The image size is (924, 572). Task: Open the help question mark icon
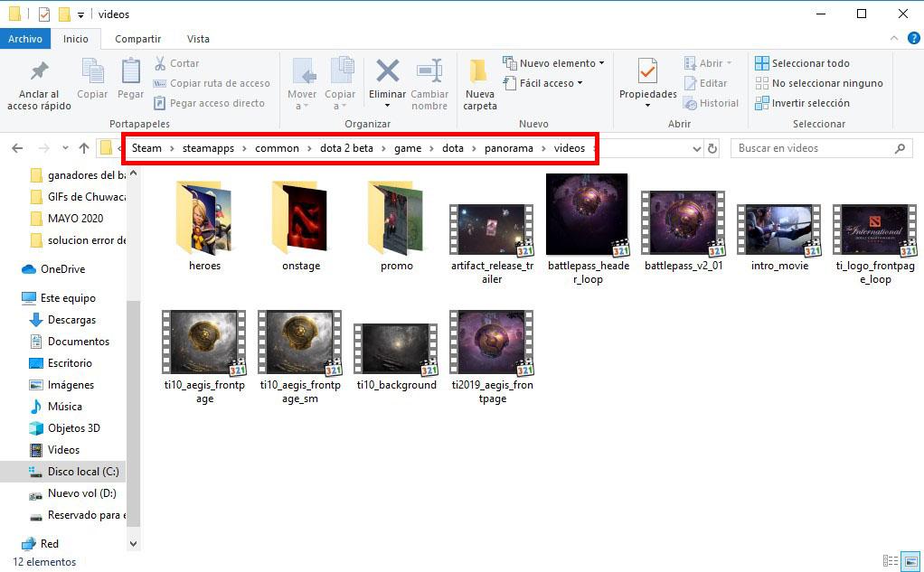[913, 38]
